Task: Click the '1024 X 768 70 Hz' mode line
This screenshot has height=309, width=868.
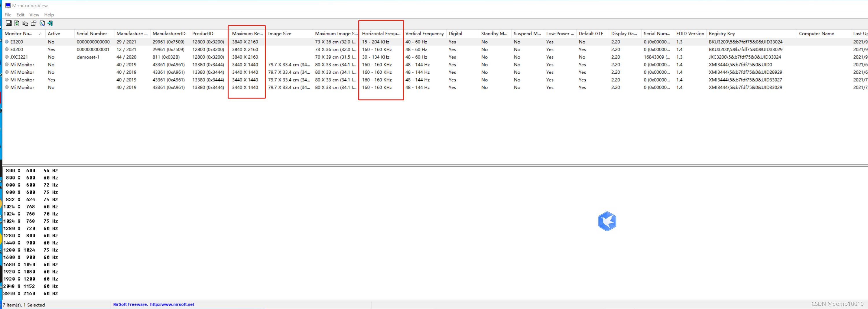Action: (x=30, y=214)
